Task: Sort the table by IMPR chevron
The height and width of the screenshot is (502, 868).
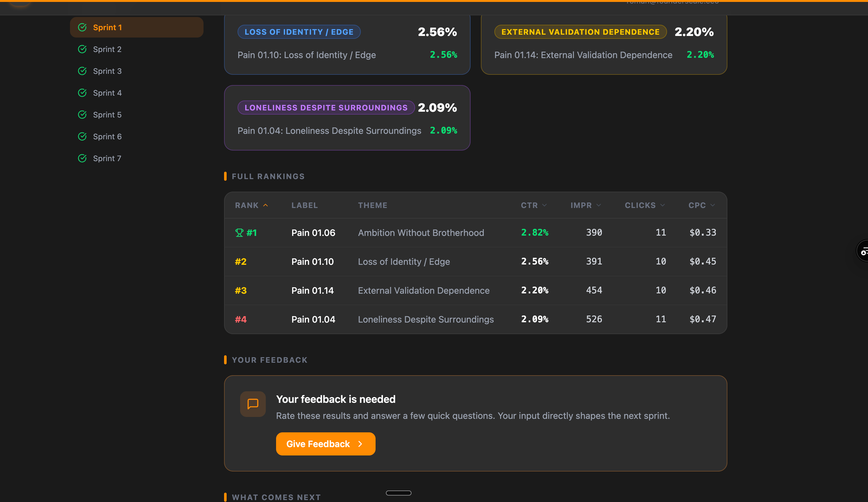Action: [599, 205]
